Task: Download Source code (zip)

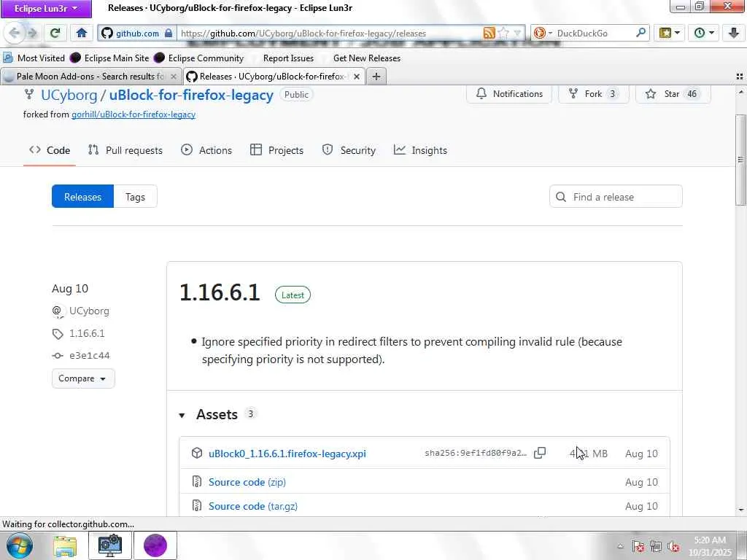Action: pyautogui.click(x=247, y=482)
